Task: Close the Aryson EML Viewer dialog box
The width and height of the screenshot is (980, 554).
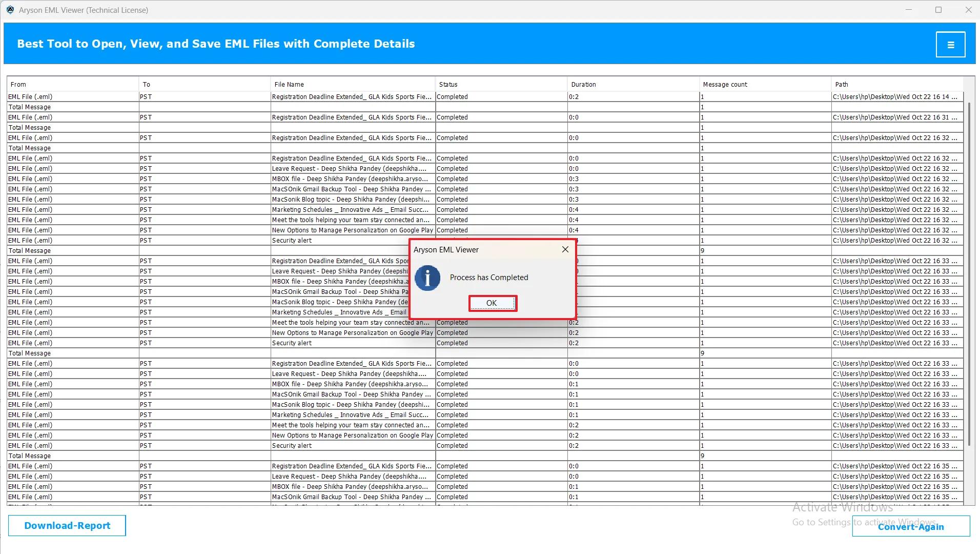Action: (x=565, y=249)
